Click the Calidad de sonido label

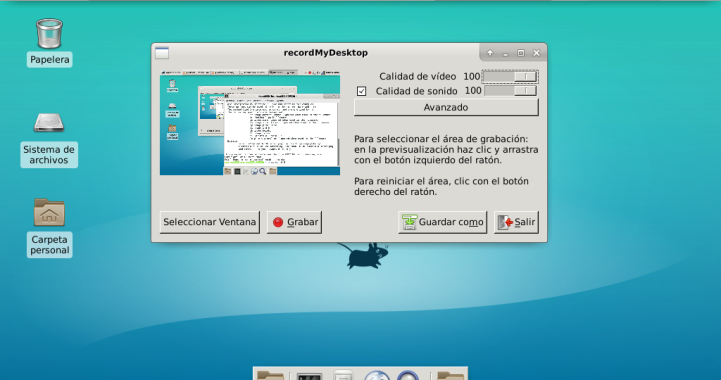[x=417, y=91]
